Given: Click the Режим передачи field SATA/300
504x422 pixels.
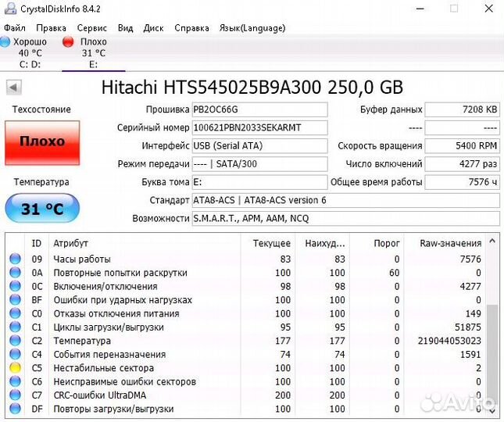Looking at the screenshot, I should 259,164.
